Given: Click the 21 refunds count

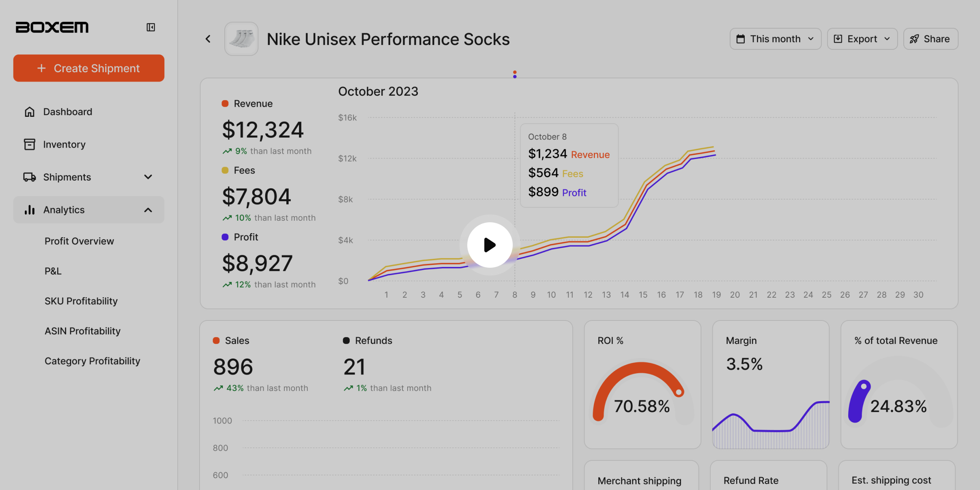Looking at the screenshot, I should pyautogui.click(x=355, y=367).
